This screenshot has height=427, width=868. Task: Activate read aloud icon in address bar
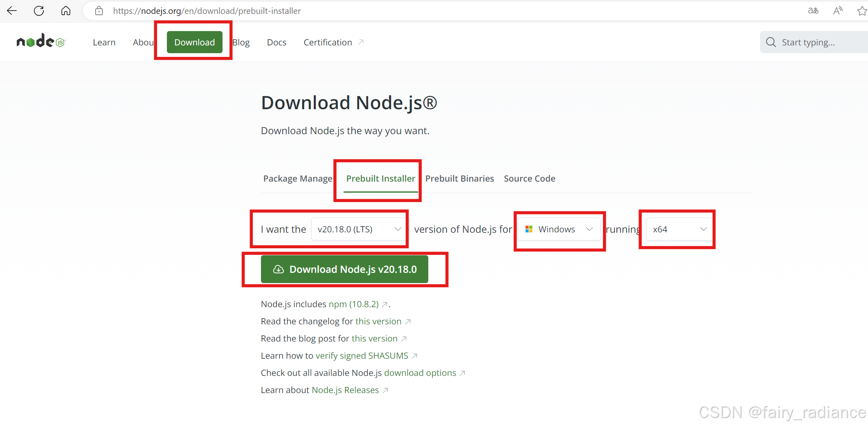click(838, 11)
